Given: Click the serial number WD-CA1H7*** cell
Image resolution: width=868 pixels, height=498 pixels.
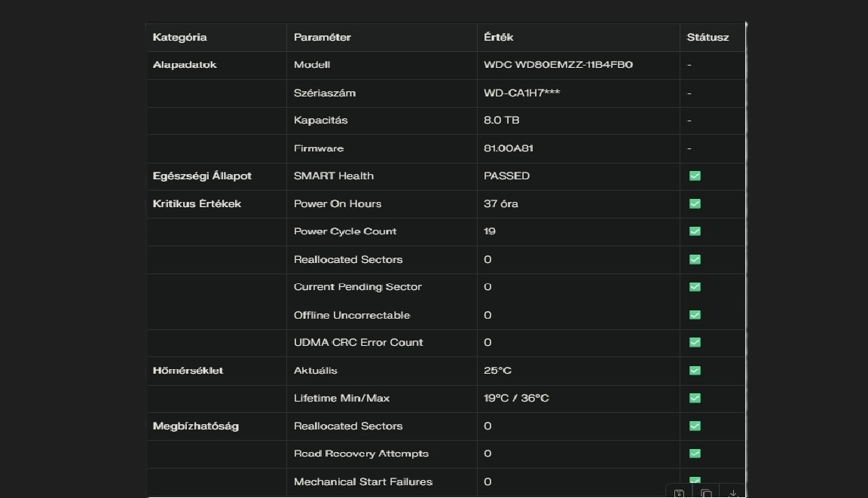Looking at the screenshot, I should [x=521, y=93].
